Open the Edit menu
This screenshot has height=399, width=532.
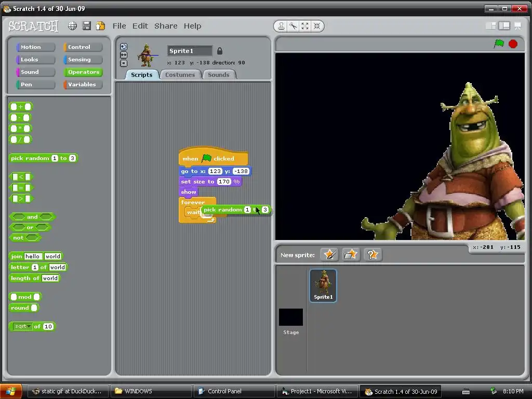point(140,26)
